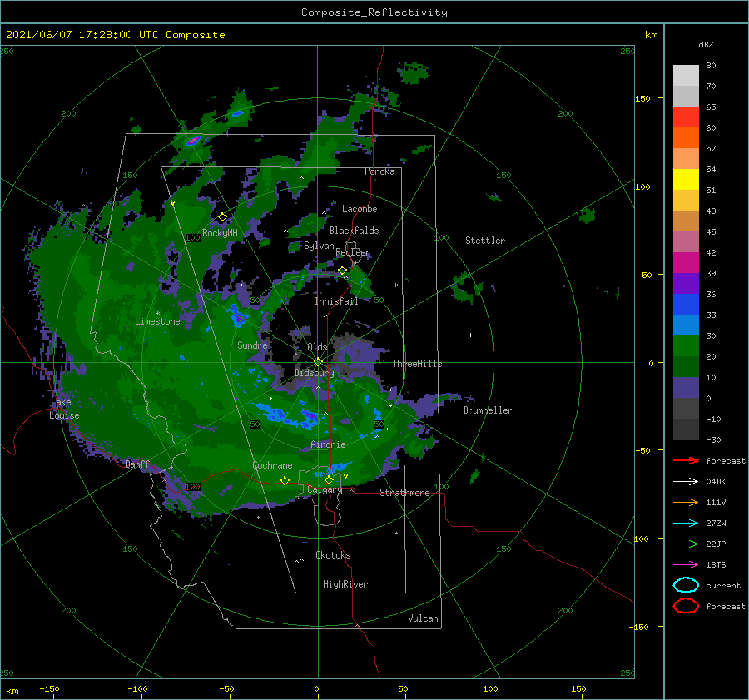
Task: Click the yellow diamond marker near RockyMH
Action: click(x=222, y=217)
